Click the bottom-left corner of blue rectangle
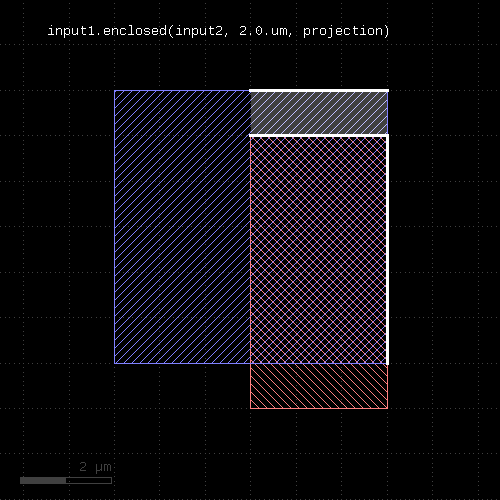The width and height of the screenshot is (500, 500). [x=114, y=364]
